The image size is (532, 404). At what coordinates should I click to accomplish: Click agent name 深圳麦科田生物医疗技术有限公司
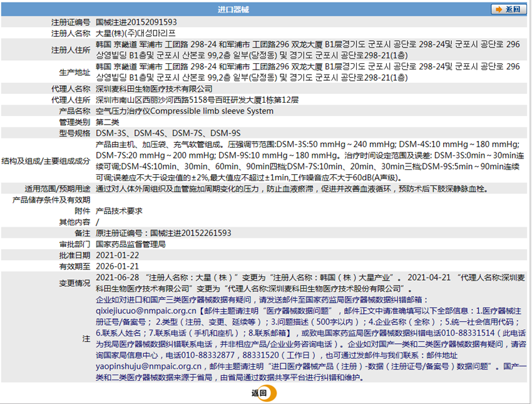click(154, 89)
